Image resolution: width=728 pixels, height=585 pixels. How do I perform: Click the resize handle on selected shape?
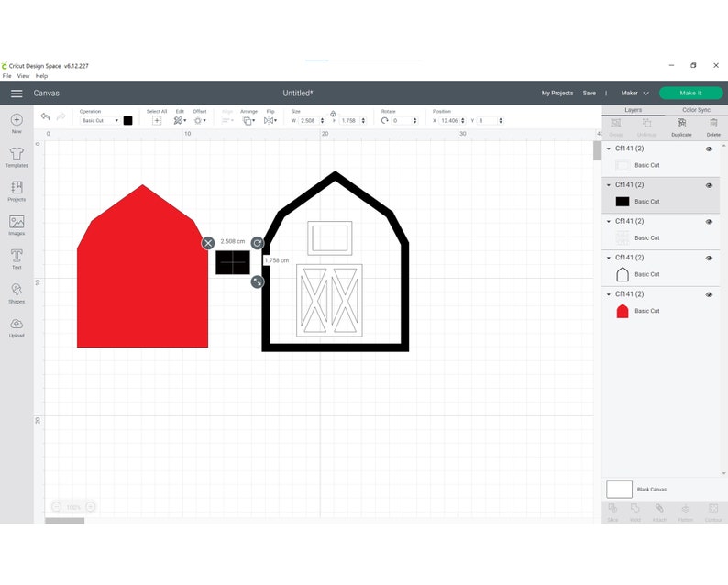pyautogui.click(x=258, y=281)
